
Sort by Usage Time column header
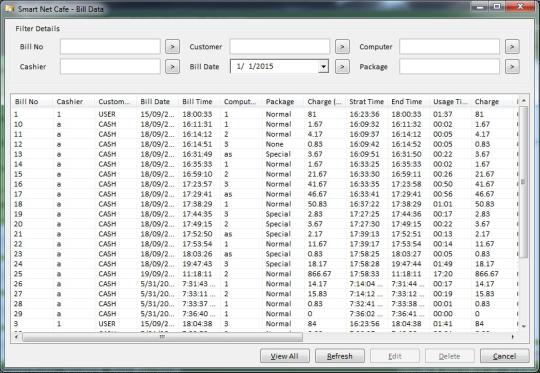pos(450,102)
